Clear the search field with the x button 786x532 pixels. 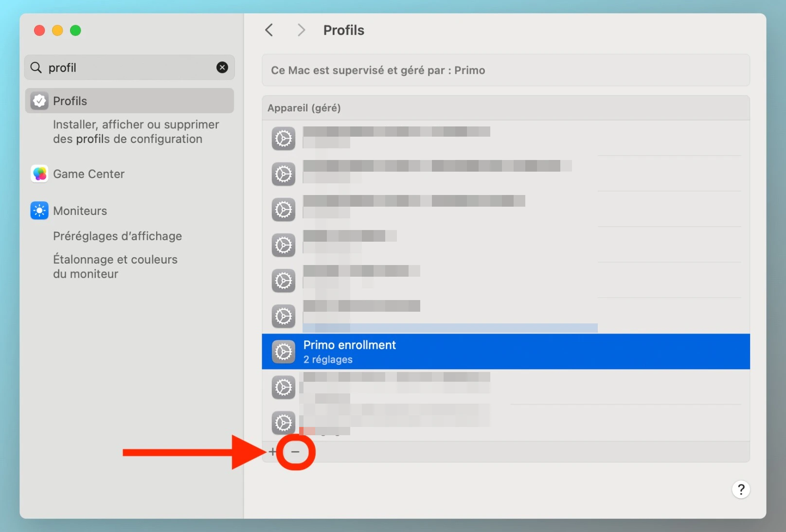(x=222, y=68)
